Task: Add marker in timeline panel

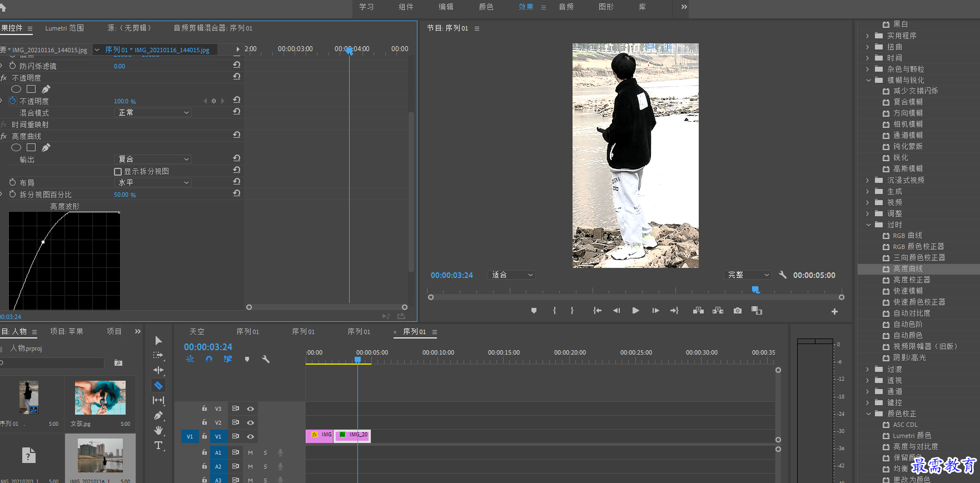Action: [247, 359]
